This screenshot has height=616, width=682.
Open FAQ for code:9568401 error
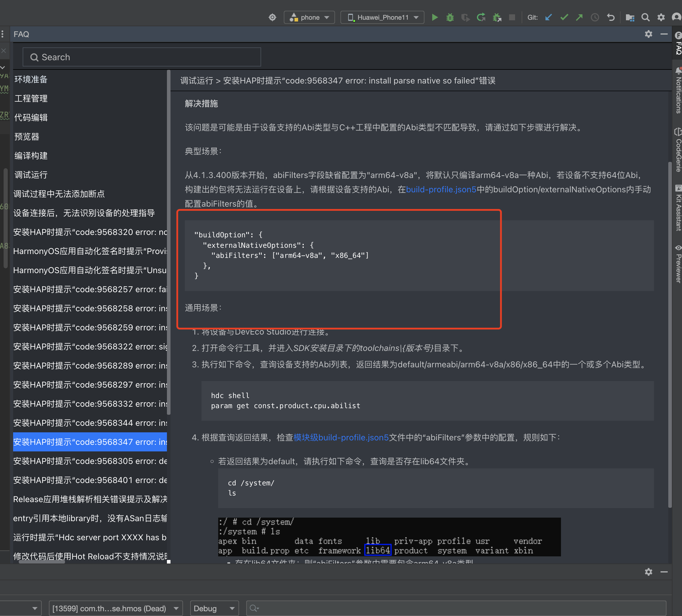coord(90,480)
